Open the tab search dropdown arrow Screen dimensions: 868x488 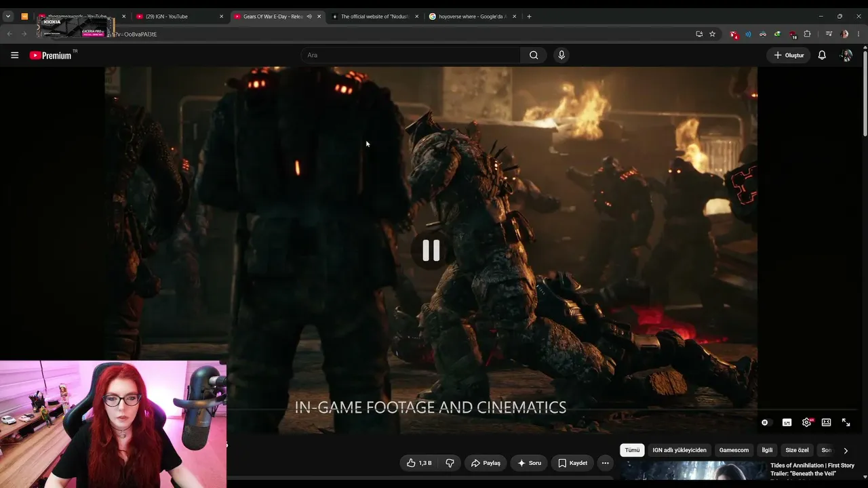point(8,16)
